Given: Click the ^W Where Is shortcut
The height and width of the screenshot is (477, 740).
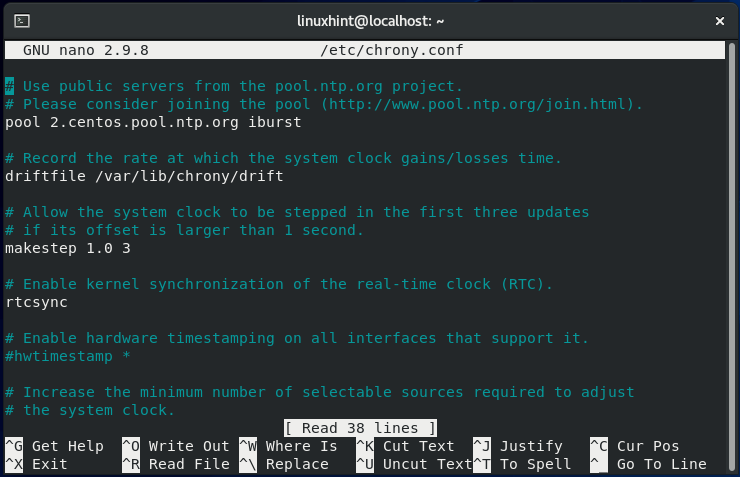Looking at the screenshot, I should [288, 446].
